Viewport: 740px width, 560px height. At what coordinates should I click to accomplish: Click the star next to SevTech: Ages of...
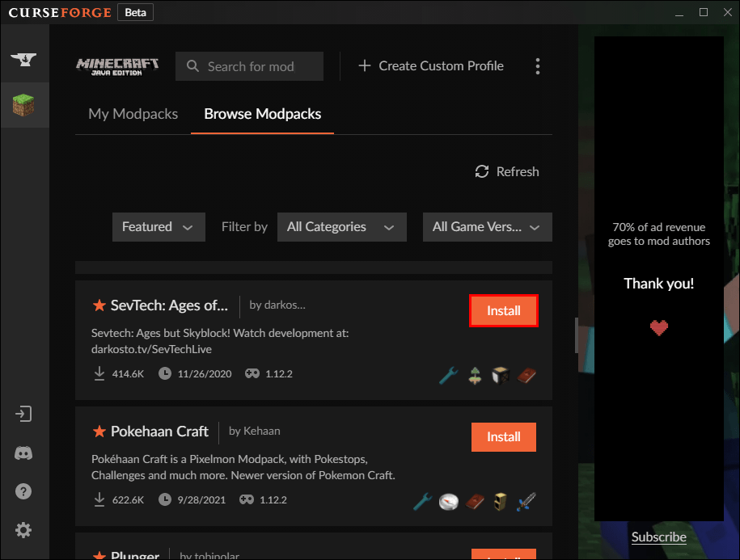click(x=99, y=305)
